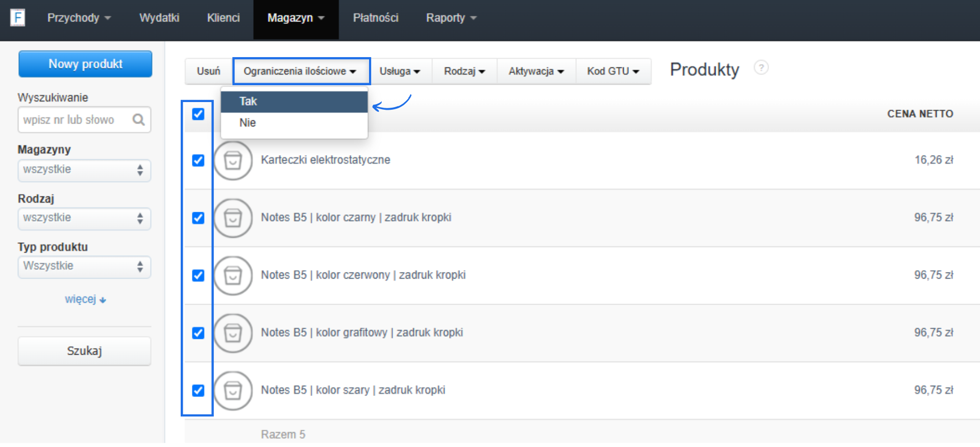Expand the Kod GTU dropdown
This screenshot has height=447, width=980.
coord(612,71)
